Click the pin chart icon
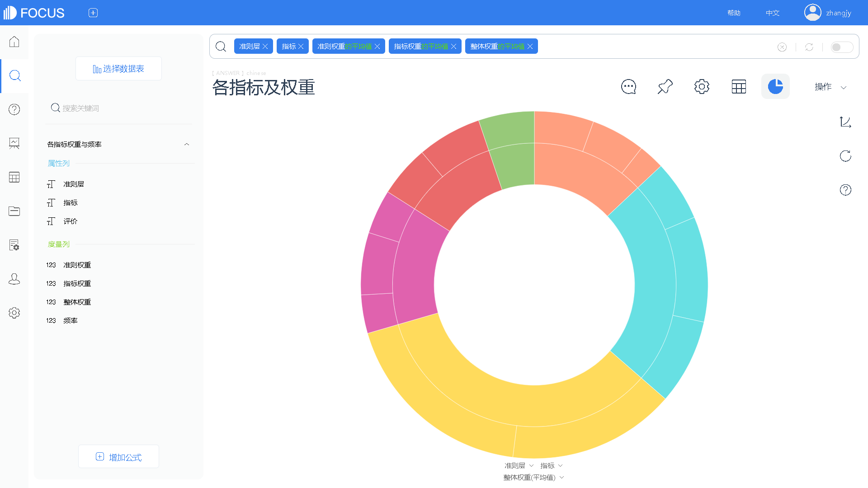 point(665,87)
